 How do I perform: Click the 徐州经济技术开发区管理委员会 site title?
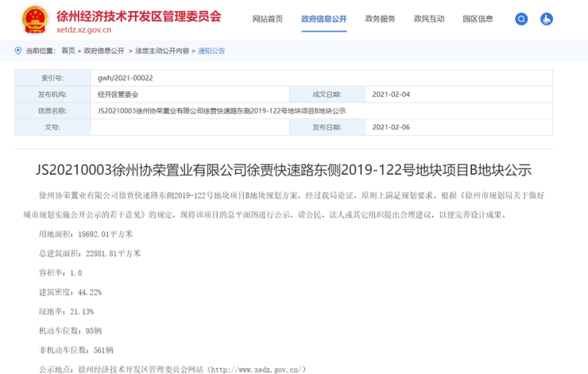tap(139, 16)
